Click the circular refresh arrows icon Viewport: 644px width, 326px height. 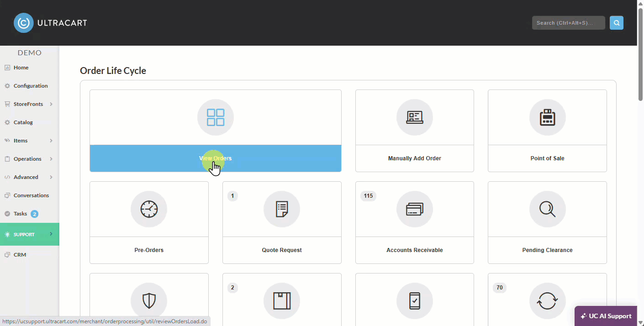[x=547, y=301]
